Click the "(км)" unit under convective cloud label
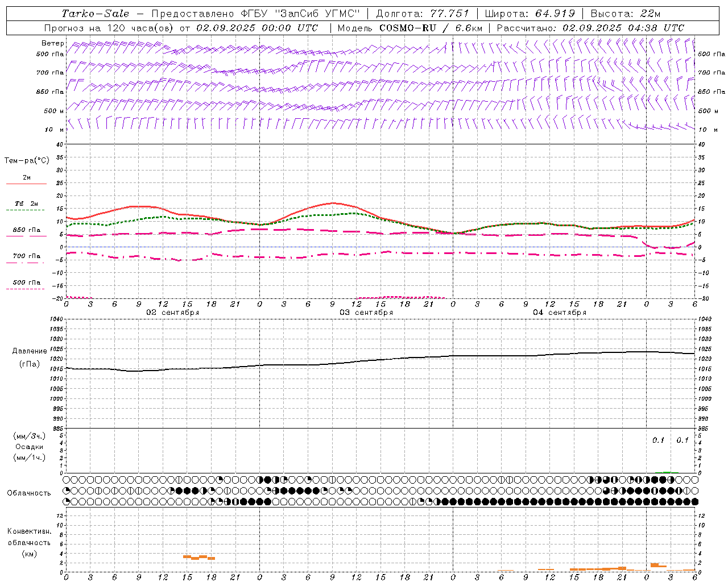The image size is (728, 582). point(29,554)
